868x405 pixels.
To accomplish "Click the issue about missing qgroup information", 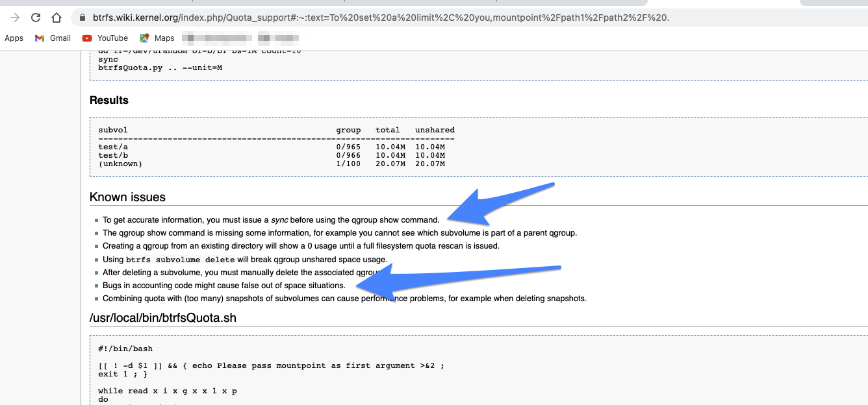I will tap(340, 233).
